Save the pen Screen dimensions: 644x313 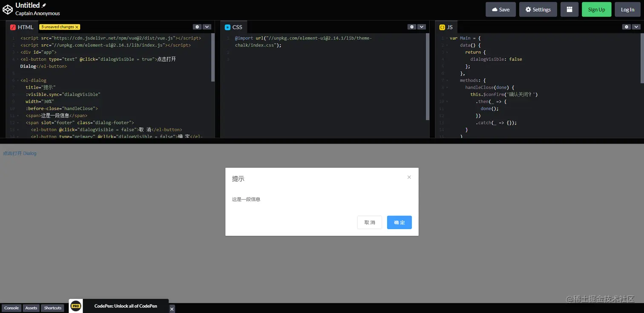[x=500, y=9]
